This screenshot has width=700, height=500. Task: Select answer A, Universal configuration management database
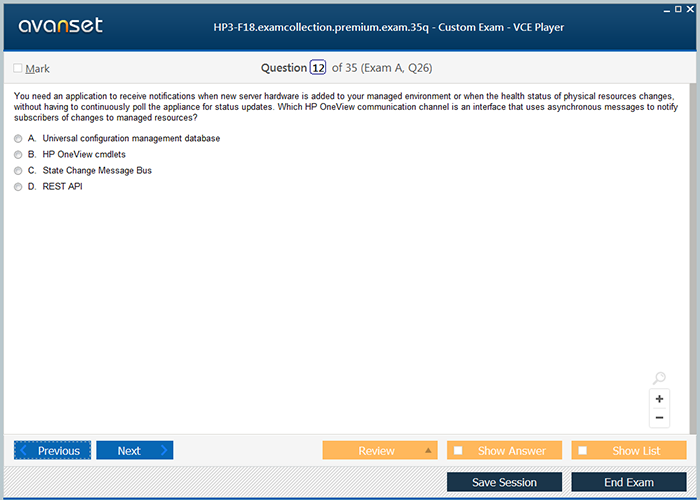tap(18, 138)
